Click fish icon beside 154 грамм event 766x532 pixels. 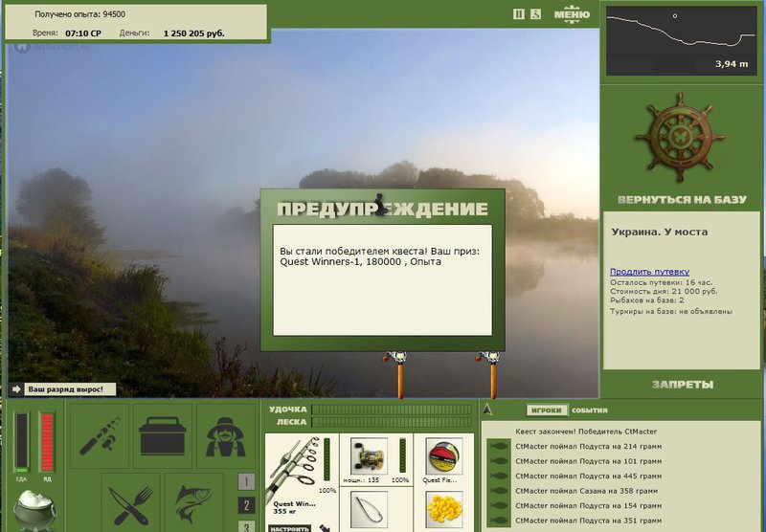point(498,505)
